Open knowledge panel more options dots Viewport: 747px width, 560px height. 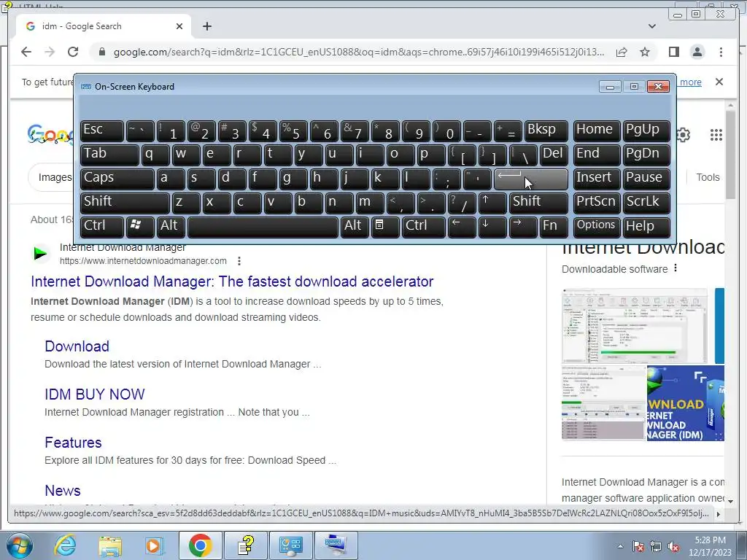(x=675, y=268)
